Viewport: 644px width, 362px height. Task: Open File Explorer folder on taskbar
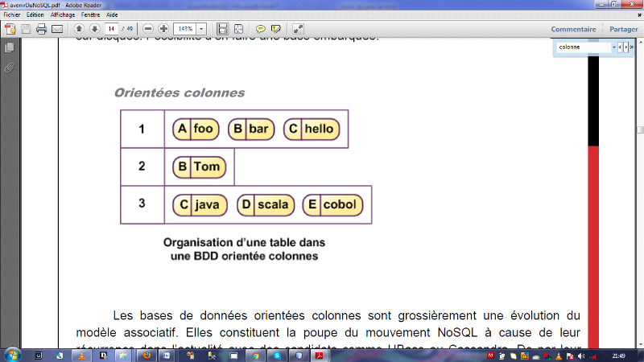123,356
